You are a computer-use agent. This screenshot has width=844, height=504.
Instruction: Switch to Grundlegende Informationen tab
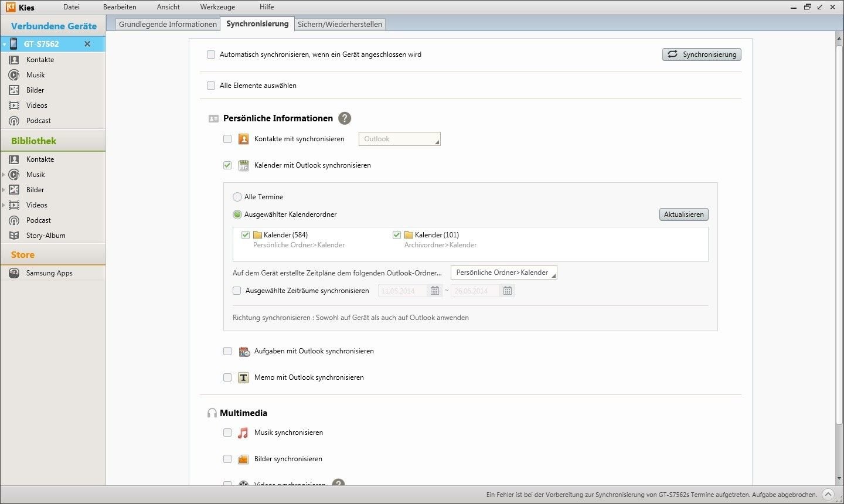(168, 24)
